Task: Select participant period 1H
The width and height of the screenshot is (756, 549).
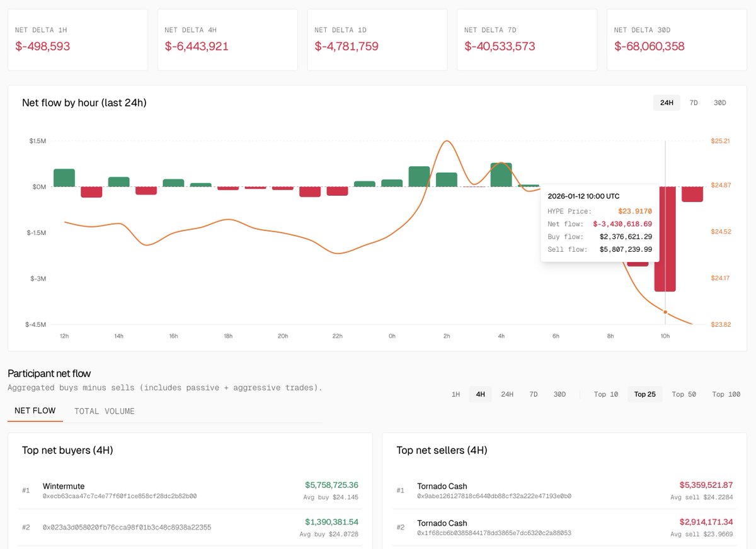Action: pyautogui.click(x=455, y=394)
